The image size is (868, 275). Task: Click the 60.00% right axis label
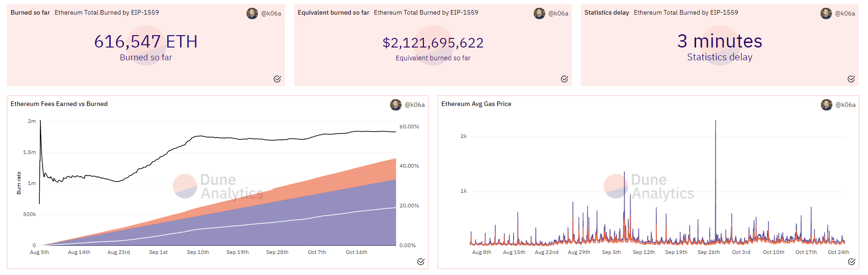click(x=409, y=127)
